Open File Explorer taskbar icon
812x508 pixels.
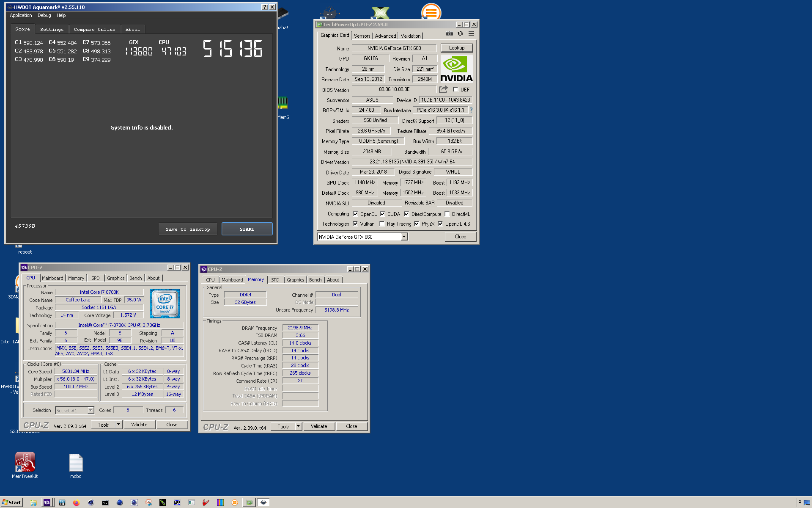tap(33, 502)
